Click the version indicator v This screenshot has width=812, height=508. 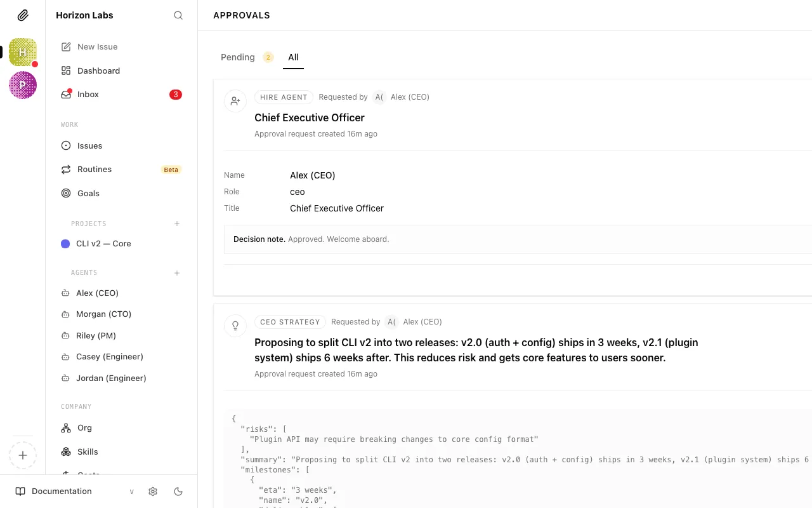[132, 491]
